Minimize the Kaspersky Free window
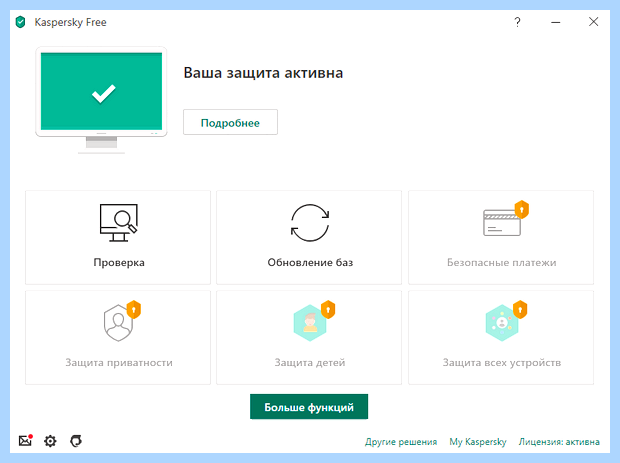The image size is (620, 463). point(556,22)
